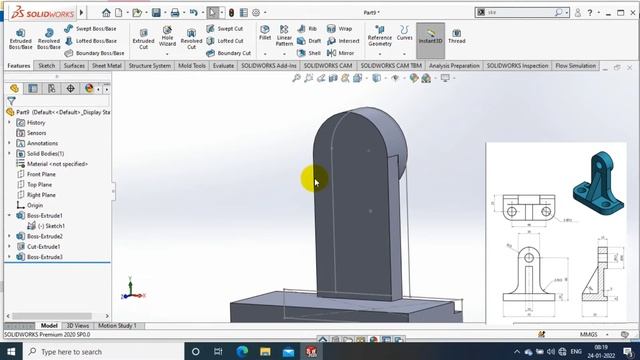Image resolution: width=640 pixels, height=360 pixels.
Task: Click the Lofted Cut tool
Action: click(x=225, y=41)
